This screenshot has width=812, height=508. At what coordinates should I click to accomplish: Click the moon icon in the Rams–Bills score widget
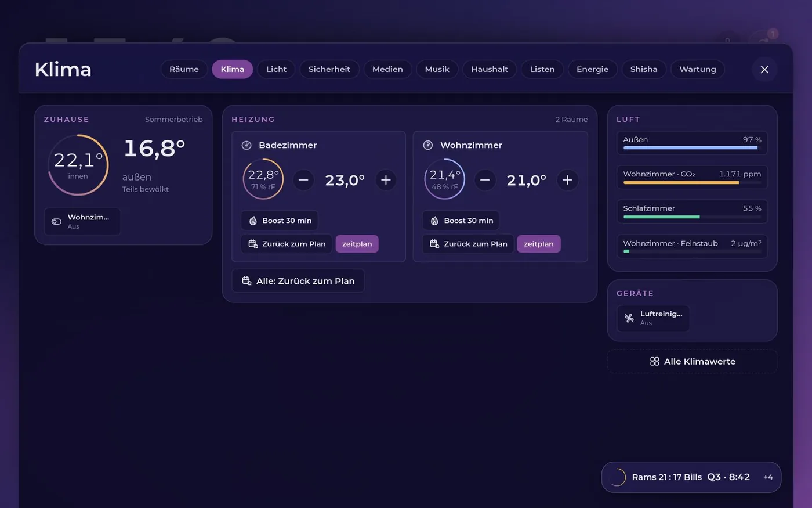618,477
